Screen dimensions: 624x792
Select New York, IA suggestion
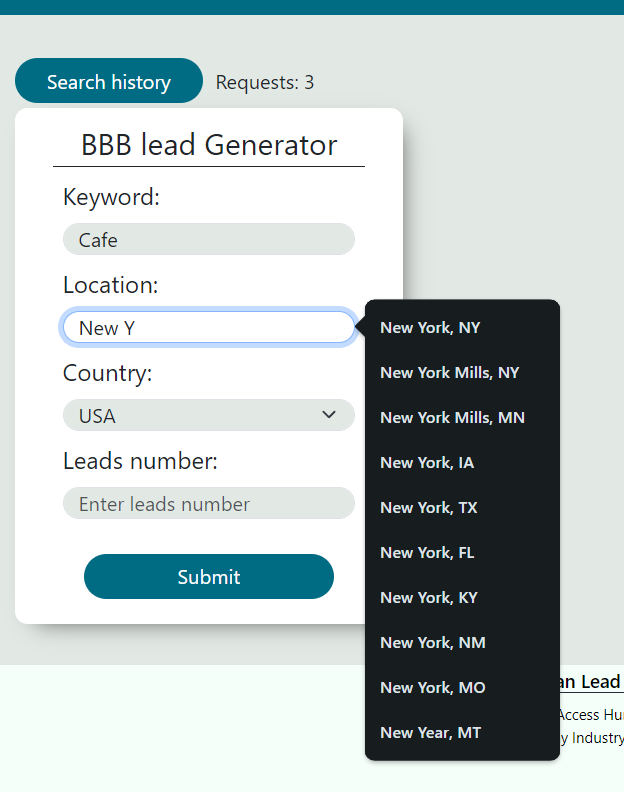[427, 463]
